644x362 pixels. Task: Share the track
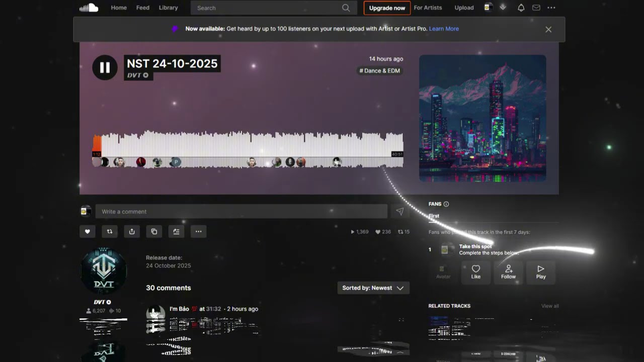coord(132,231)
